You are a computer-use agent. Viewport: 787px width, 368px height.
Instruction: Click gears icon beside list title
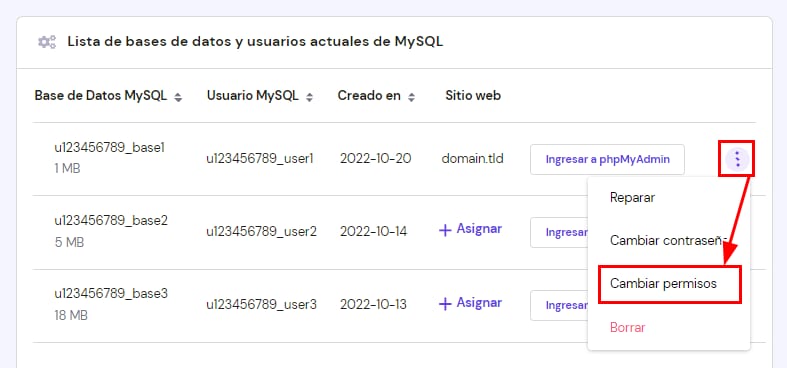pos(47,42)
